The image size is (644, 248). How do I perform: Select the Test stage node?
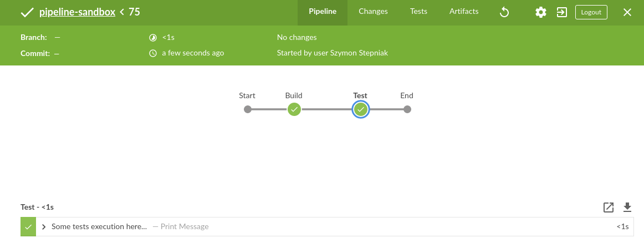361,109
